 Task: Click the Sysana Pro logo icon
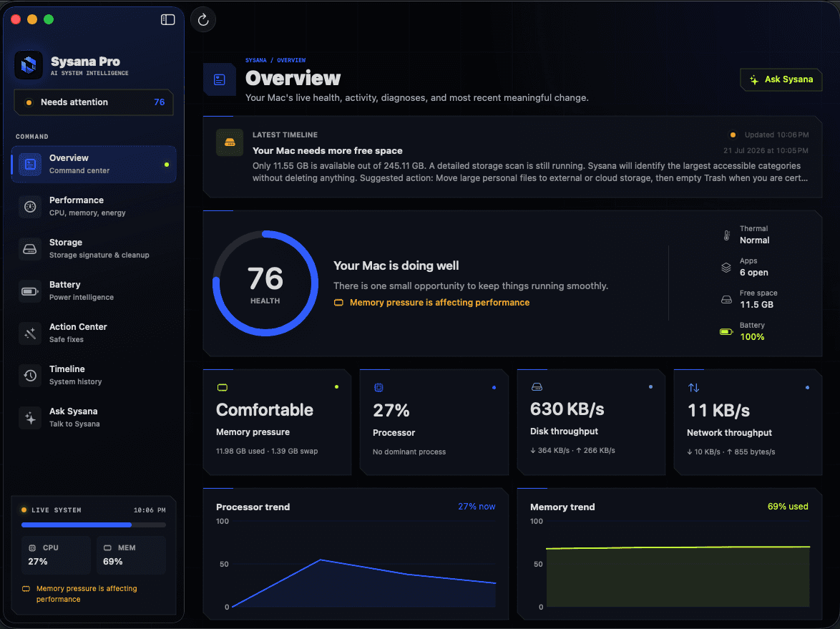(29, 65)
